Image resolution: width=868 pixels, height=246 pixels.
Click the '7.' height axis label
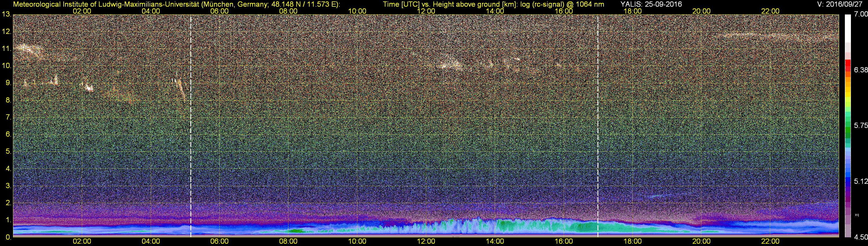(x=8, y=117)
